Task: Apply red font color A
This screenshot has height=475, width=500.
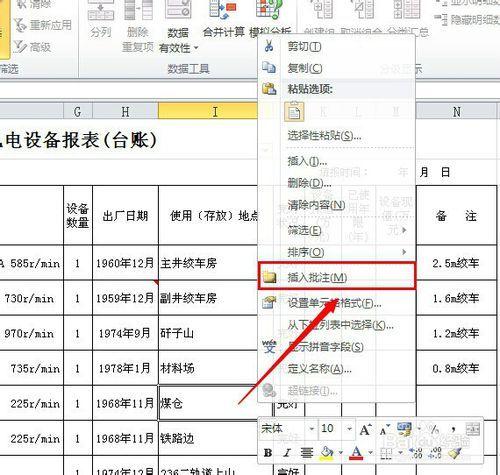Action: 356,453
